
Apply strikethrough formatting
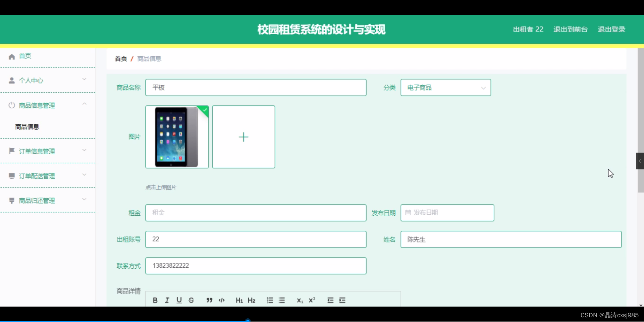pos(191,300)
